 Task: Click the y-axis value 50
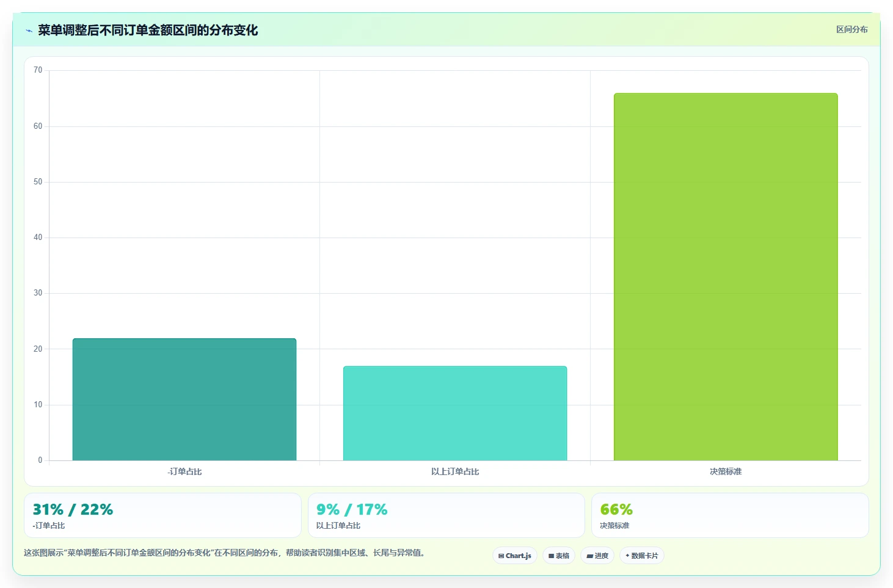(38, 182)
